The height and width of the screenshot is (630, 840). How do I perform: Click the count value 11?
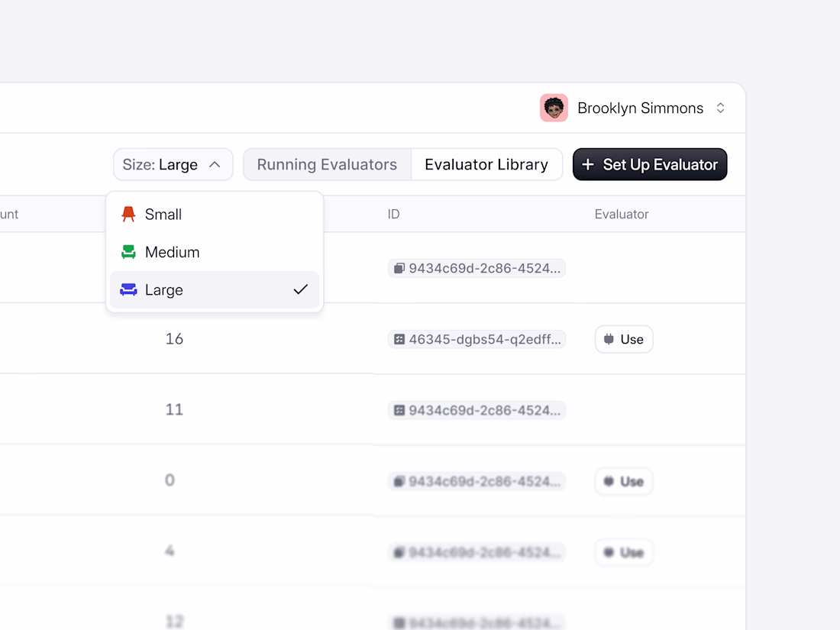174,410
